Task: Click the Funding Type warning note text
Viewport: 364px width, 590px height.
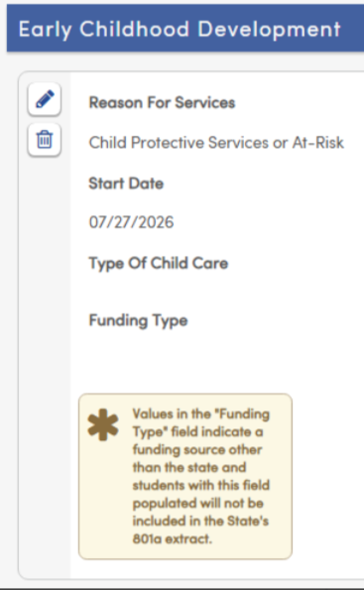Action: pyautogui.click(x=201, y=476)
